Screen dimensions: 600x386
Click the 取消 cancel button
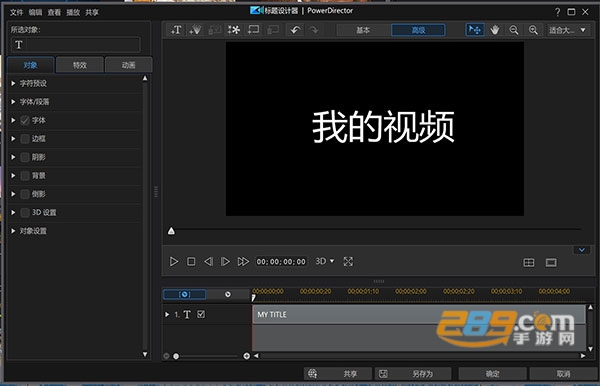(x=563, y=373)
